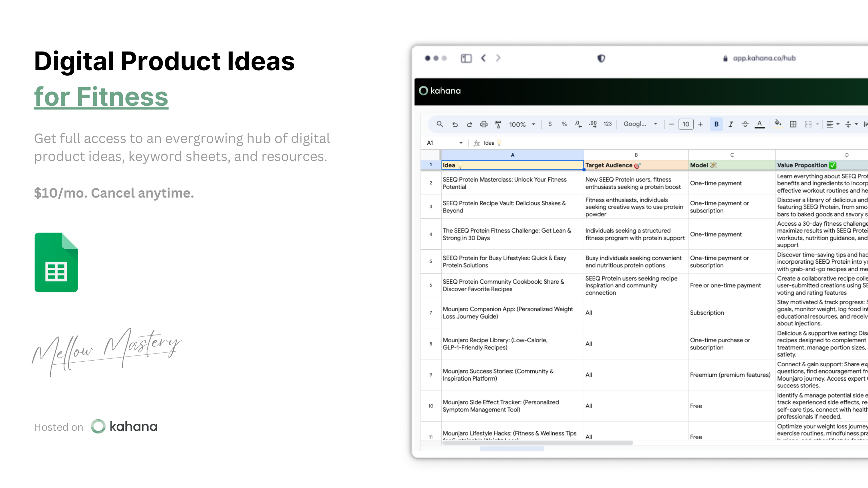Screen dimensions: 868x488
Task: Open the zoom 100% dropdown
Action: pos(522,124)
